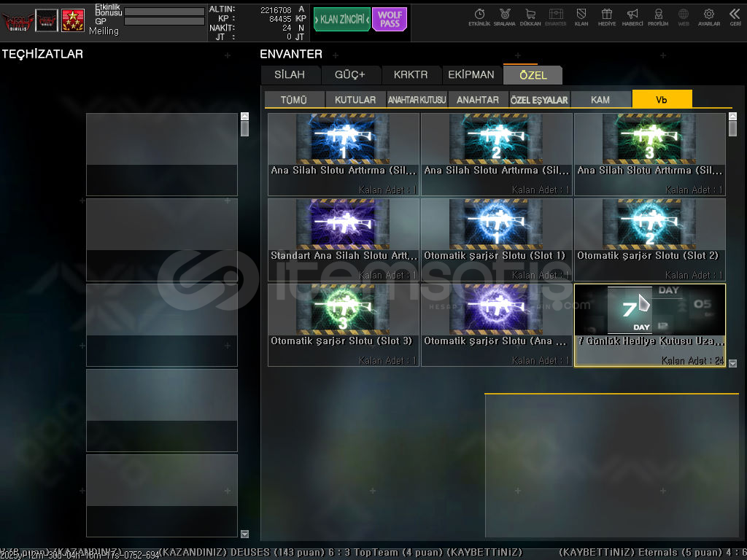Select Otomatik Şarjör Slotu (Slot 1) item
The image size is (747, 560).
click(x=496, y=239)
